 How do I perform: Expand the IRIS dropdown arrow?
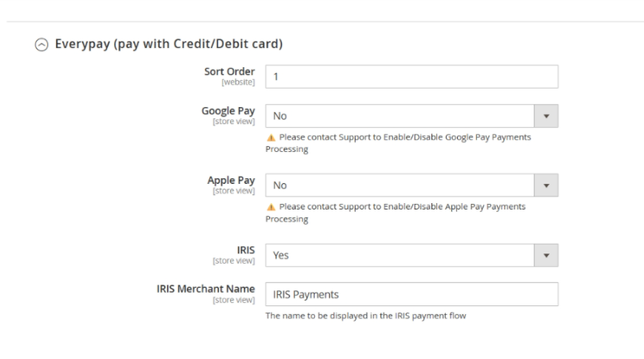[547, 255]
